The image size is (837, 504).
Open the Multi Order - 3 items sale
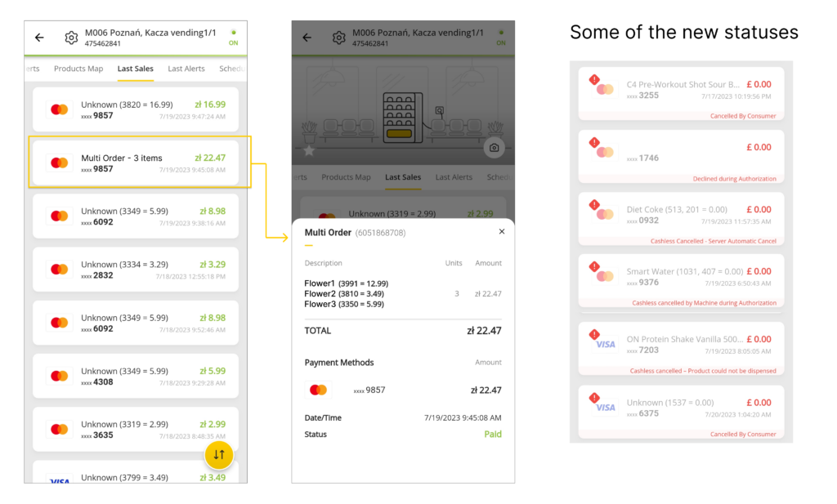tap(136, 163)
